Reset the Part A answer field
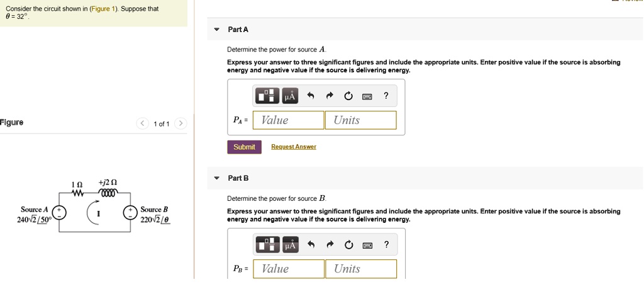This screenshot has height=299, width=644. pyautogui.click(x=348, y=96)
